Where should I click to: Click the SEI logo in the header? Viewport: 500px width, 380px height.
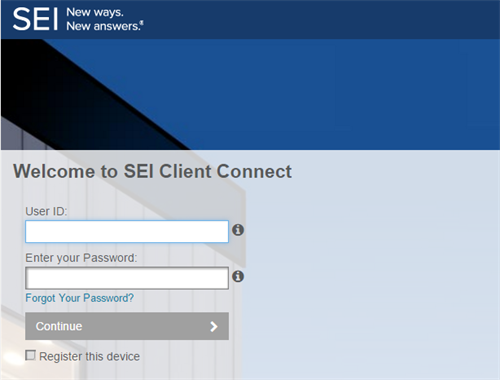(x=35, y=19)
